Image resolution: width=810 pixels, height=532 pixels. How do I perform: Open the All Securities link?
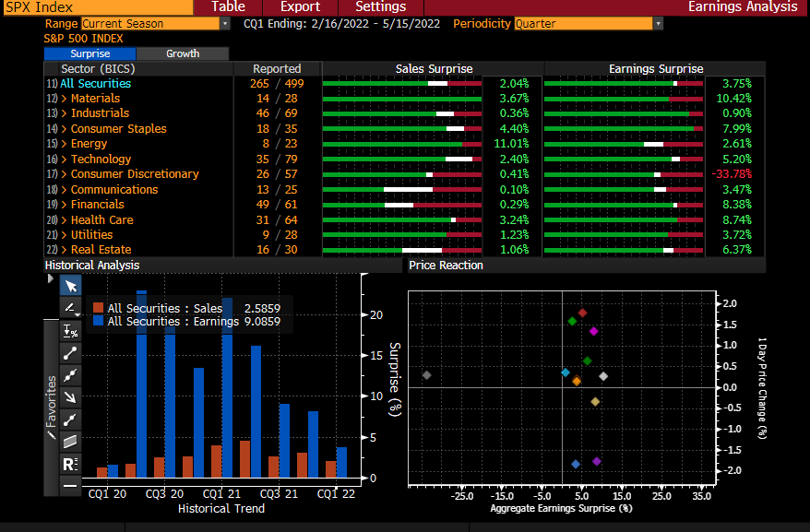[96, 84]
